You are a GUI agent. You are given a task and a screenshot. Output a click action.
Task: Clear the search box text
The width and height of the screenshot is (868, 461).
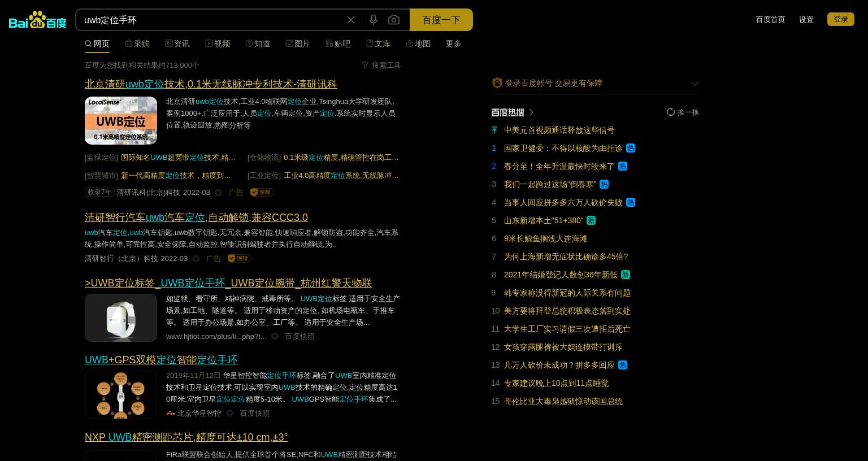(x=351, y=20)
